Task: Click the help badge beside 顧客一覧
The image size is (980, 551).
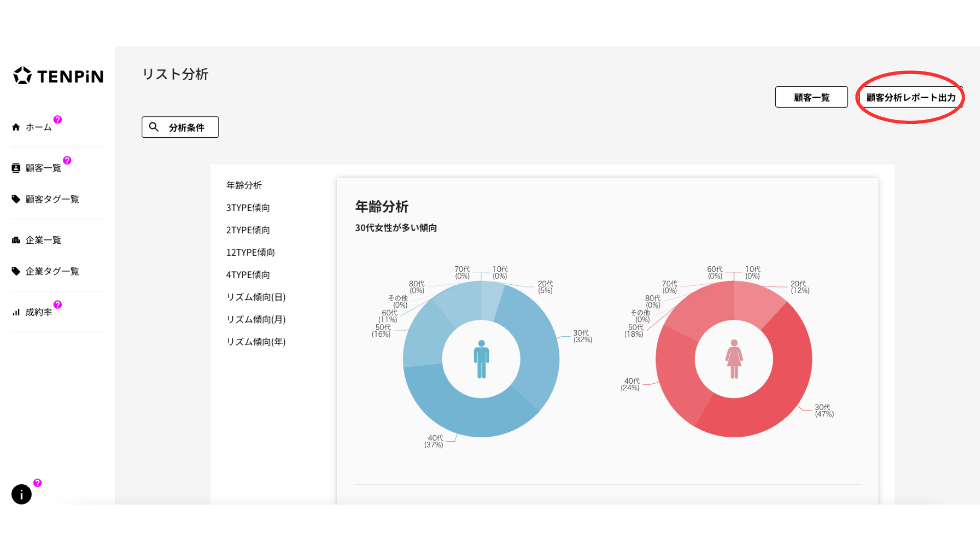Action: 67,160
